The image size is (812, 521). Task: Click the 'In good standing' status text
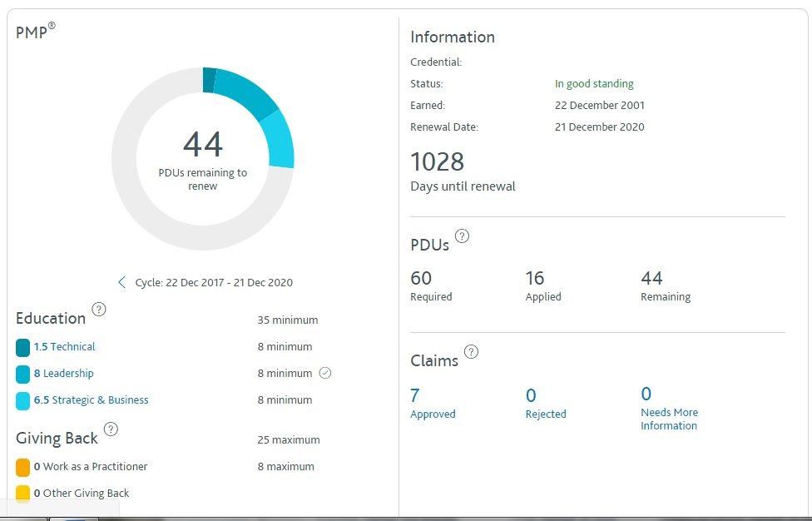(594, 83)
